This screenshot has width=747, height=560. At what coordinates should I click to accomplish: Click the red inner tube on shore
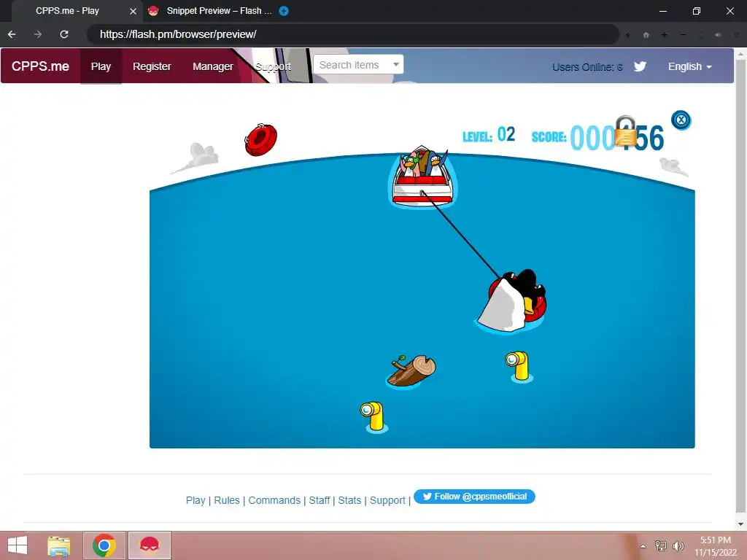point(260,139)
